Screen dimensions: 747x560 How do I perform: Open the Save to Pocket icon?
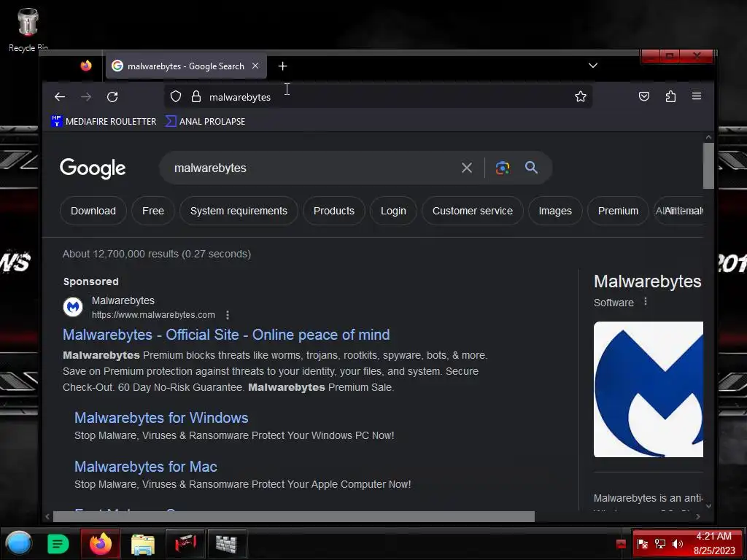pos(644,97)
